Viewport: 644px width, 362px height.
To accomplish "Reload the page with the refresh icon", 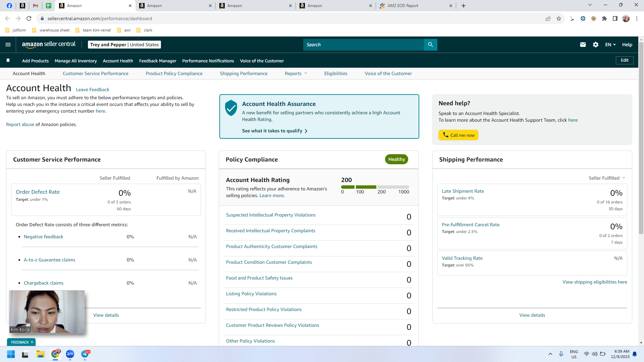I will (x=29, y=18).
